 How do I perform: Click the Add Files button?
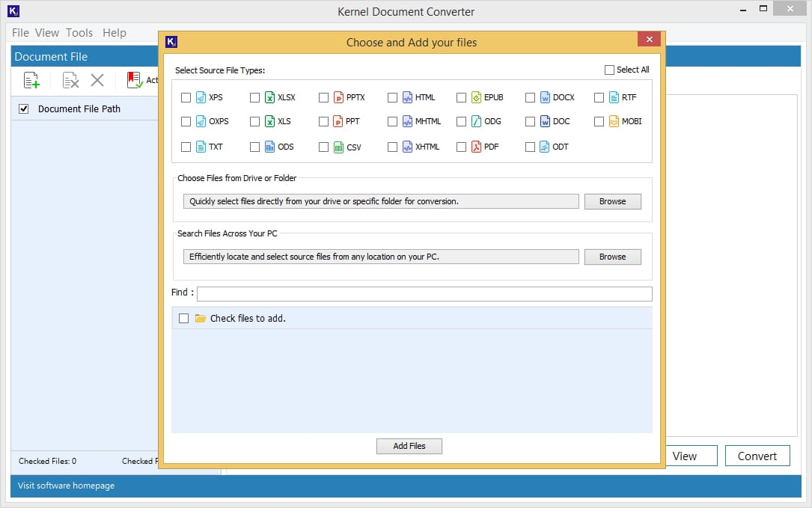click(409, 446)
